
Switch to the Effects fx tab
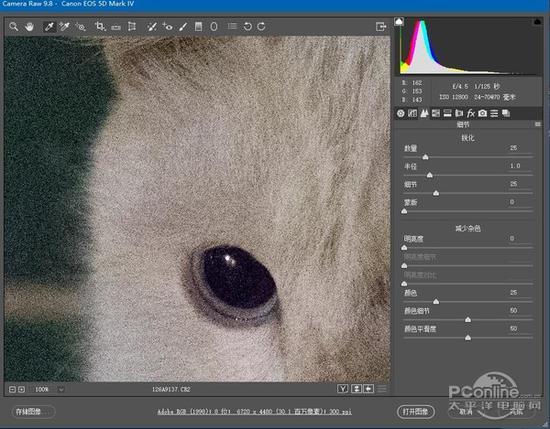pos(471,113)
